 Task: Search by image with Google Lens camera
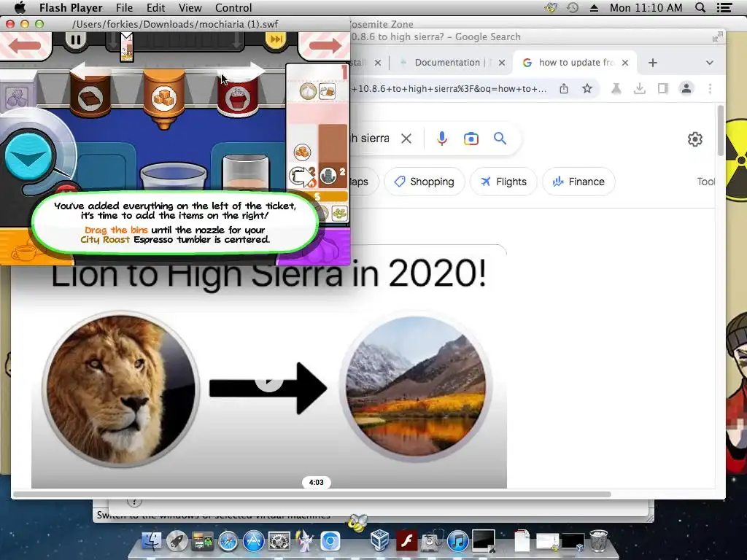471,139
